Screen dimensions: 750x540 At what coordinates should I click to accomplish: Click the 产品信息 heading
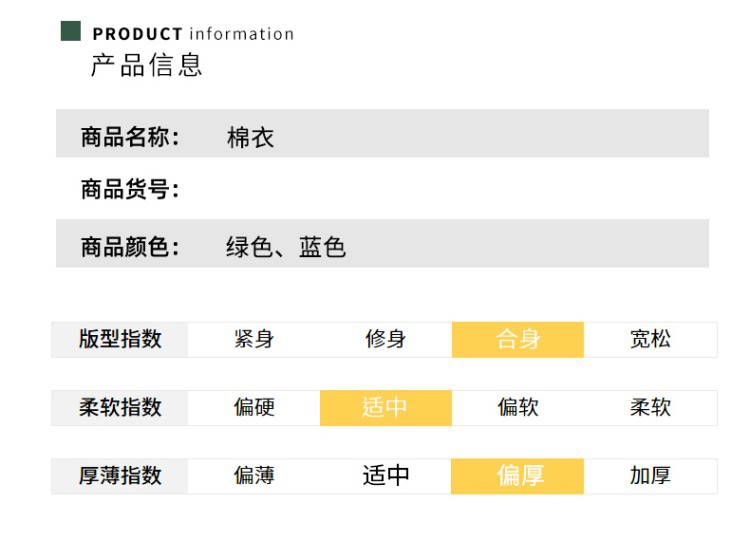[147, 66]
